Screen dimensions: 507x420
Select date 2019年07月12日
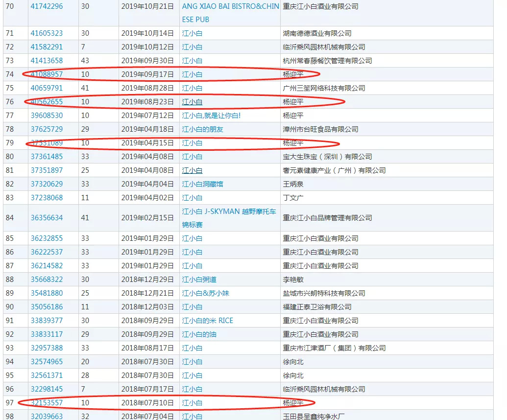[x=147, y=116]
